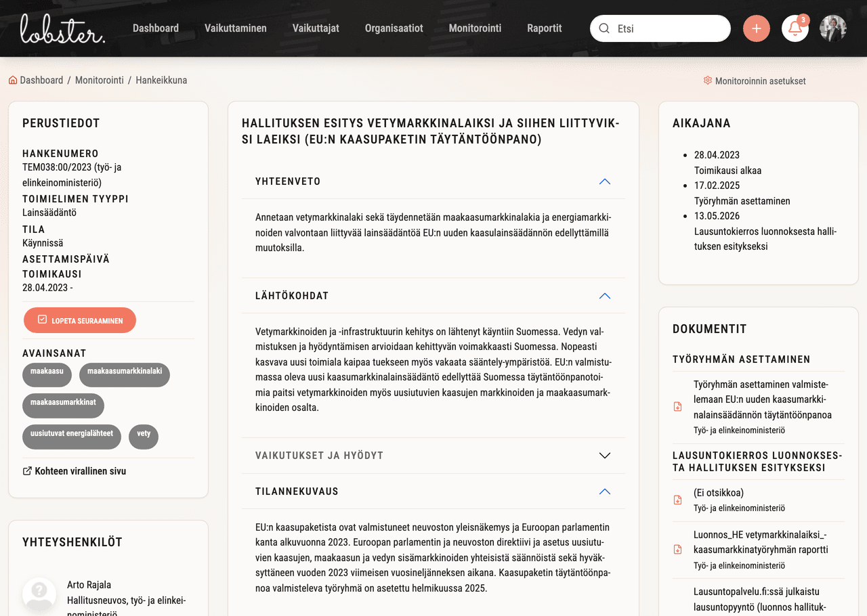Click the Lopeta seuraaminen button

coord(80,320)
